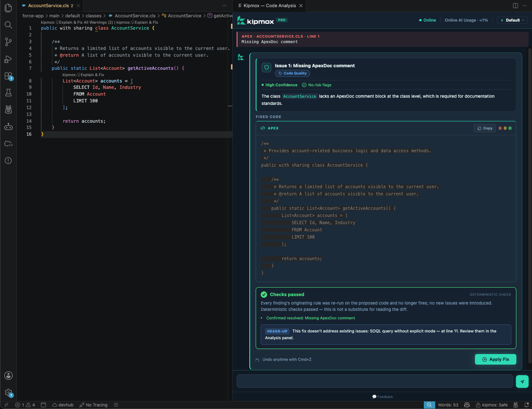Open the Default mode dropdown
Image resolution: width=532 pixels, height=409 pixels.
512,20
